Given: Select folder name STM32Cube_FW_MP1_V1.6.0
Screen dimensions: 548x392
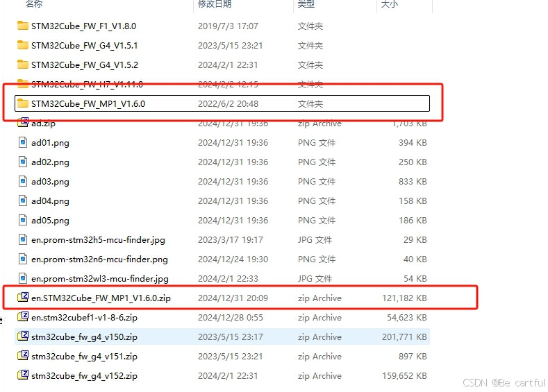Looking at the screenshot, I should pyautogui.click(x=88, y=103).
